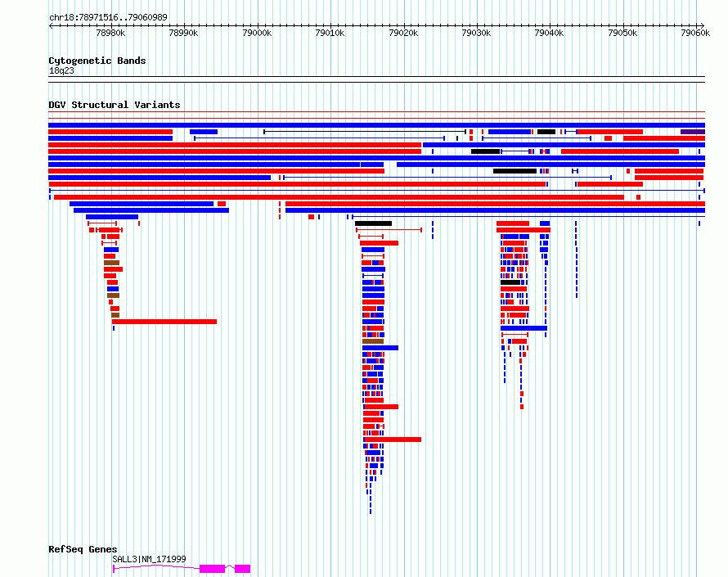Click the 79010k scale label
Screen dimensions: 728x577
[330, 33]
